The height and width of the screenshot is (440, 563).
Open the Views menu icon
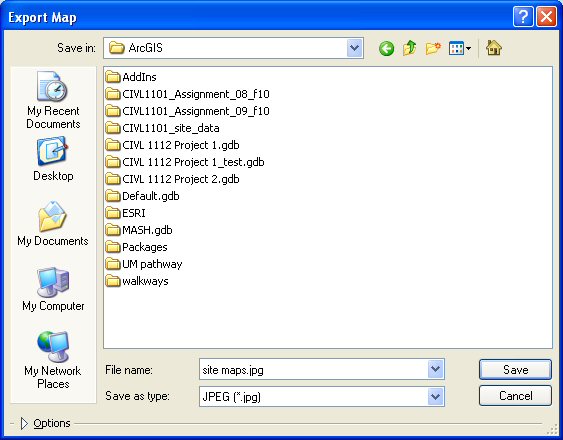460,48
